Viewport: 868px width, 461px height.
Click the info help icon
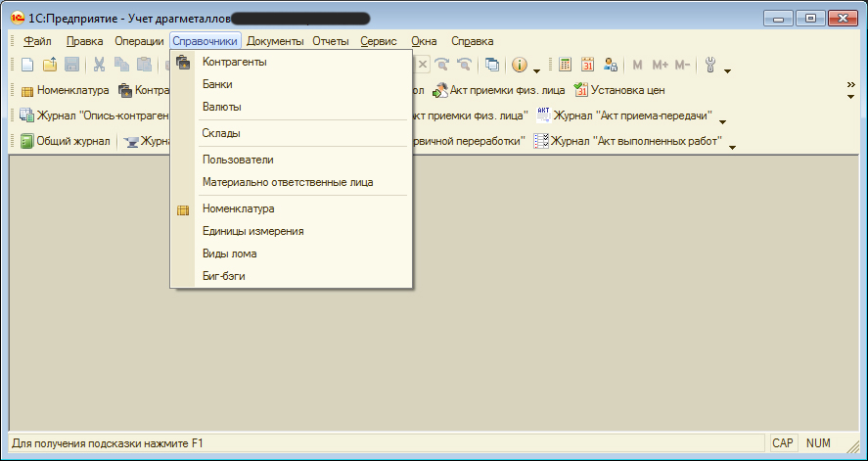520,65
